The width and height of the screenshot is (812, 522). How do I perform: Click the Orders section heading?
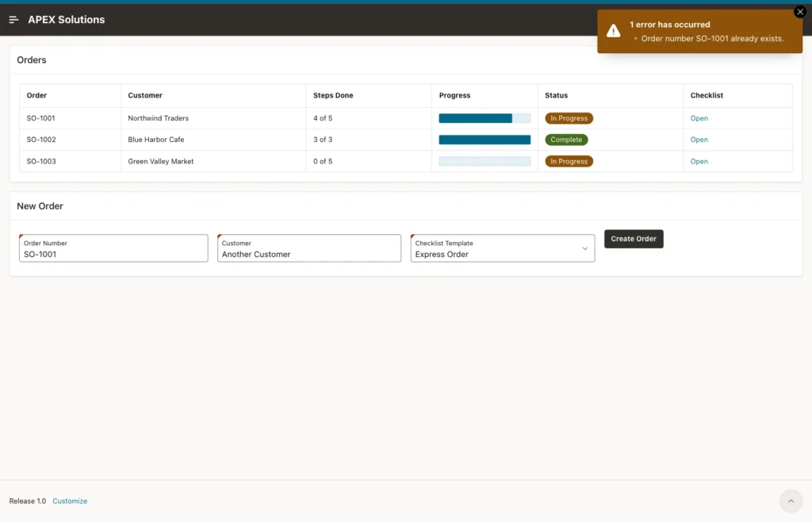pos(32,60)
